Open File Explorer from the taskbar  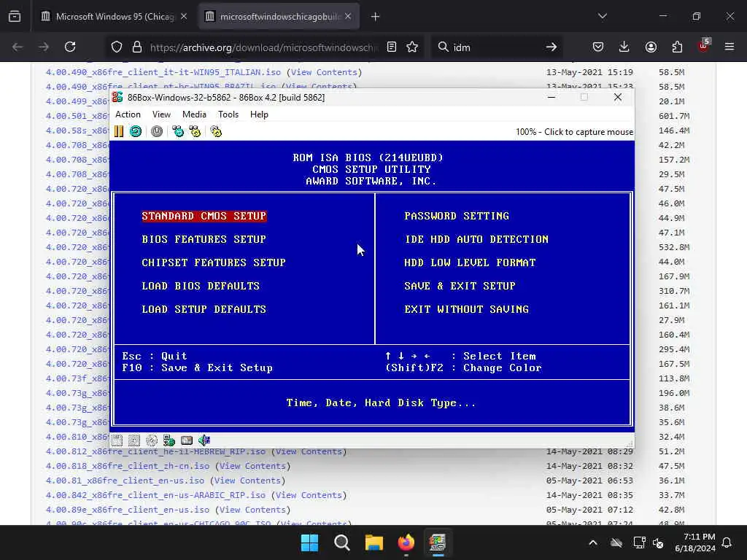[x=374, y=542]
